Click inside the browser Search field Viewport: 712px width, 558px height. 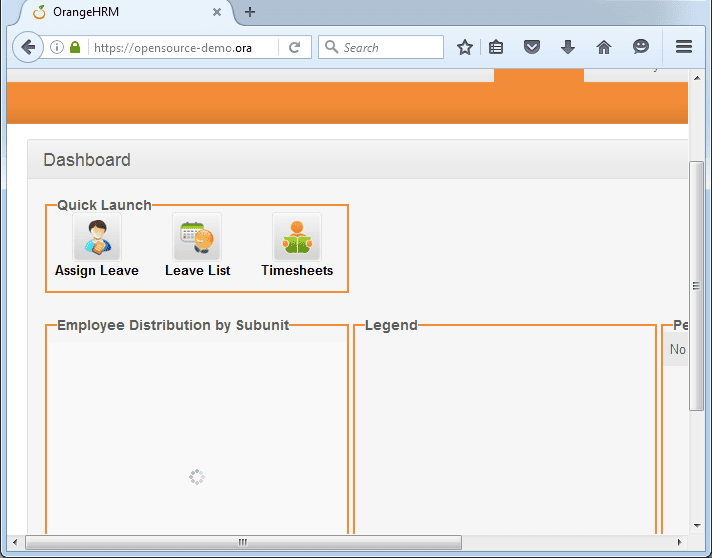[x=381, y=47]
